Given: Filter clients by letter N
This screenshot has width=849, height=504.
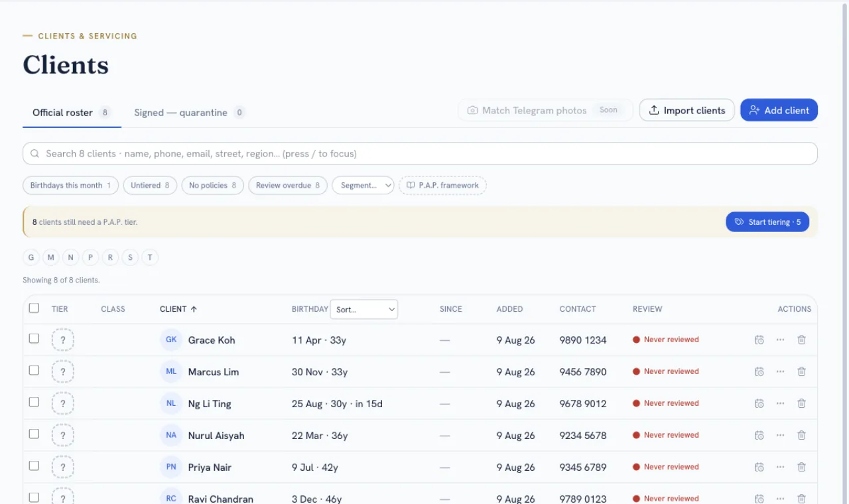Looking at the screenshot, I should [71, 257].
